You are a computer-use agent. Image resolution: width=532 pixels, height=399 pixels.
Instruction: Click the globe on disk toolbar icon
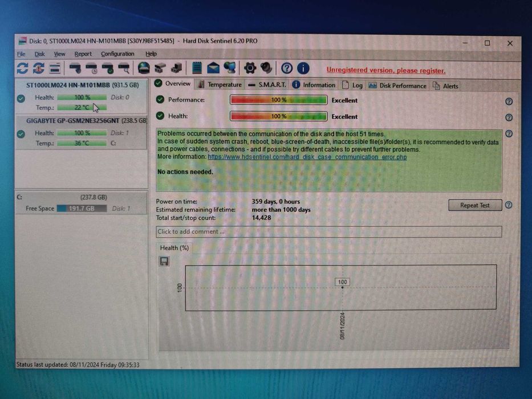pos(144,68)
